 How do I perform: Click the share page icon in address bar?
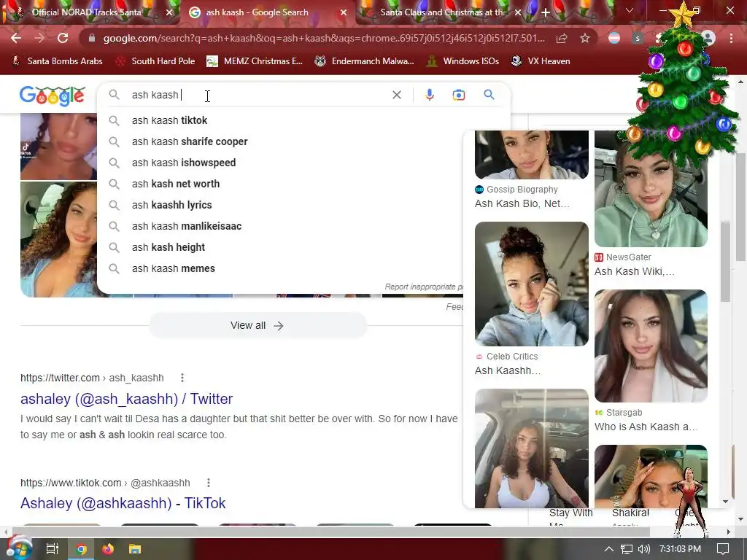click(x=562, y=38)
